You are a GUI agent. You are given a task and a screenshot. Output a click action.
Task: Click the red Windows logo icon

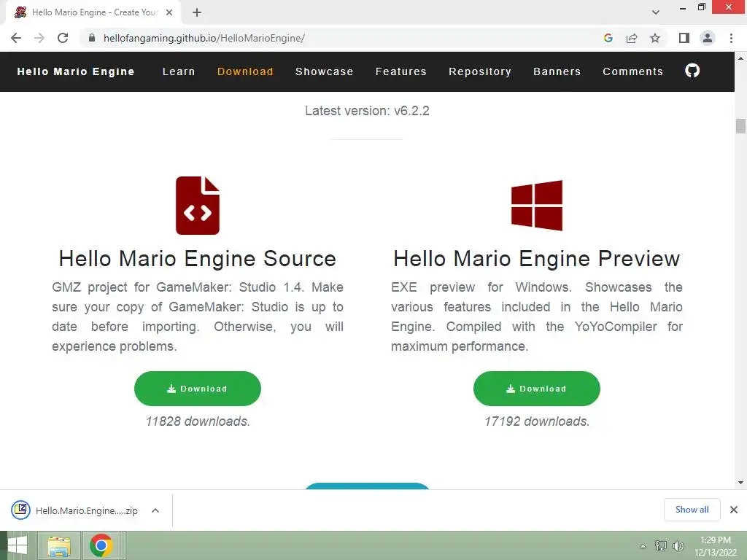(537, 205)
